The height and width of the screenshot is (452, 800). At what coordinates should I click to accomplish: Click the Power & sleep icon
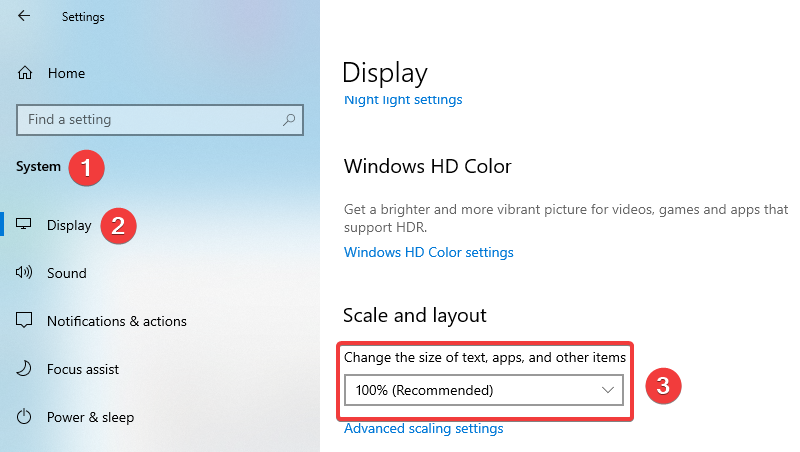pos(24,417)
